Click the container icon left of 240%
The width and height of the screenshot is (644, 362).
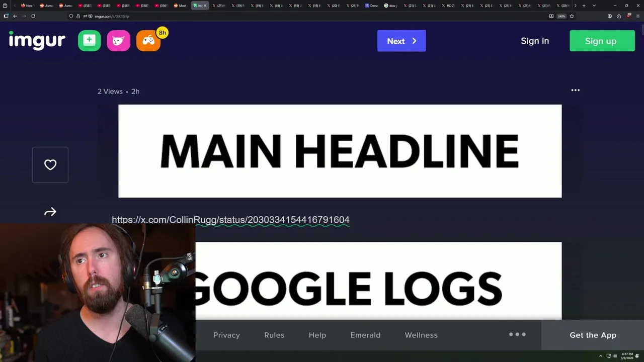[x=551, y=16]
